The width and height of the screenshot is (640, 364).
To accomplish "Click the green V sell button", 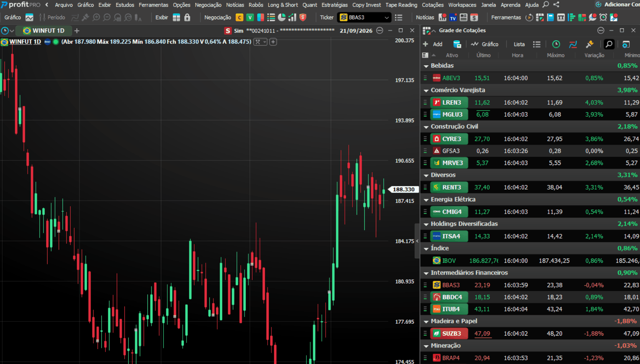I will point(250,17).
